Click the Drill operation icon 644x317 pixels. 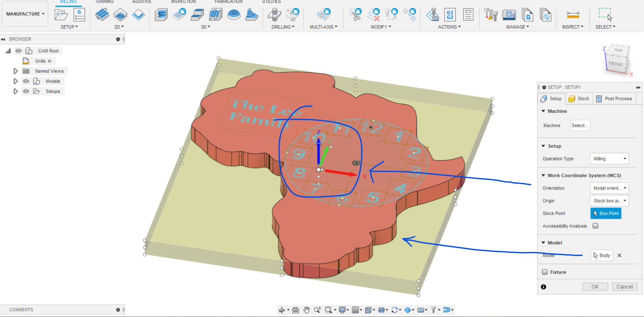pos(275,15)
